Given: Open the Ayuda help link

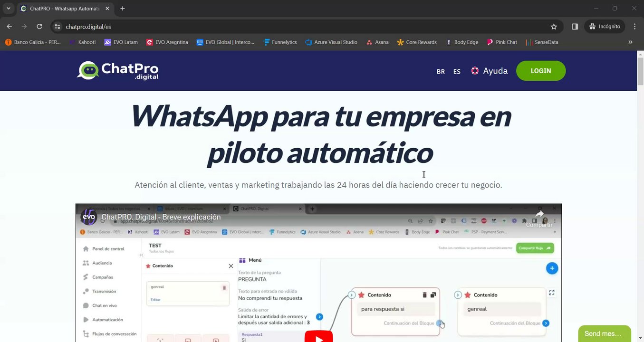Looking at the screenshot, I should 489,71.
